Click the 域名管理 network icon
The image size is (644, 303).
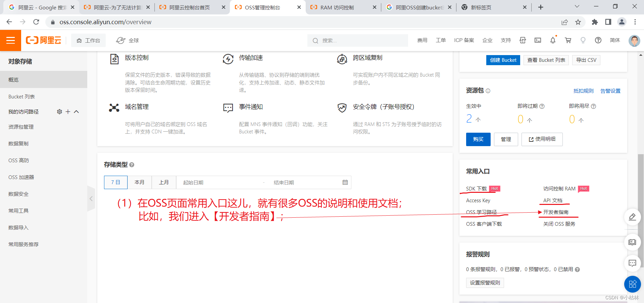click(114, 107)
